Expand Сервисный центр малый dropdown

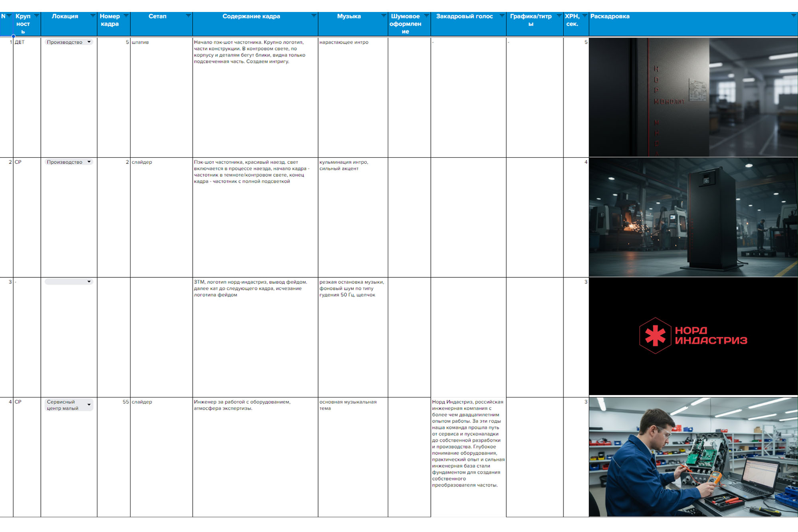click(x=89, y=405)
